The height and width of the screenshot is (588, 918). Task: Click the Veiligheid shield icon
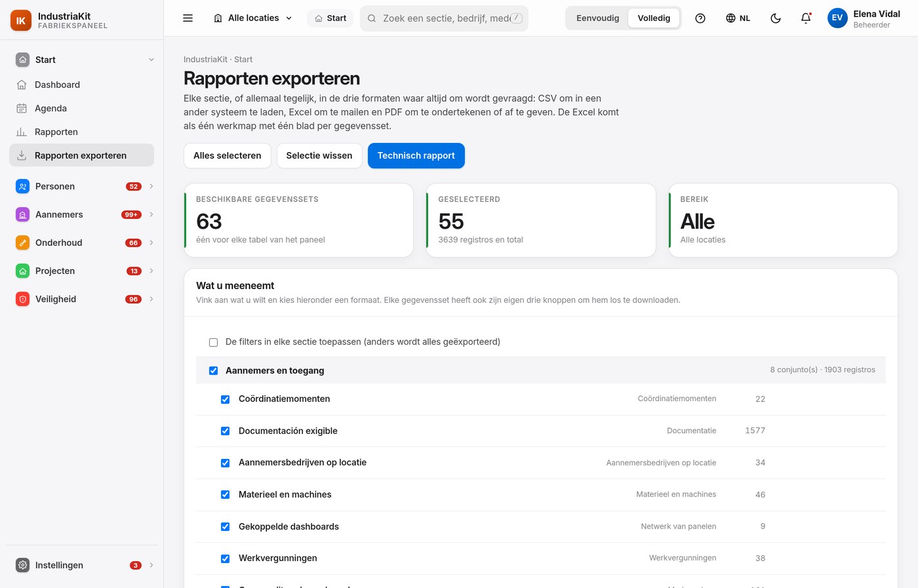point(22,299)
